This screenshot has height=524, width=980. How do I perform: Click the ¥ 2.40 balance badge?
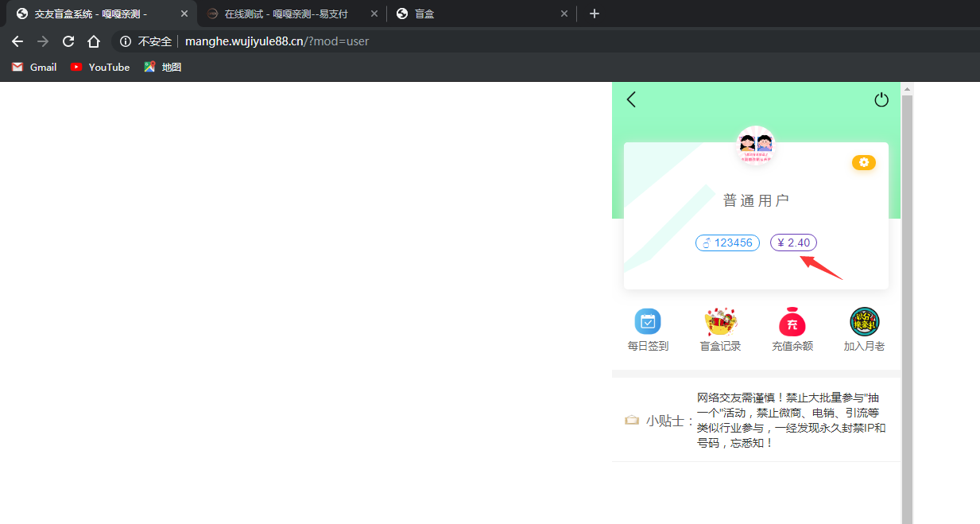click(x=793, y=243)
